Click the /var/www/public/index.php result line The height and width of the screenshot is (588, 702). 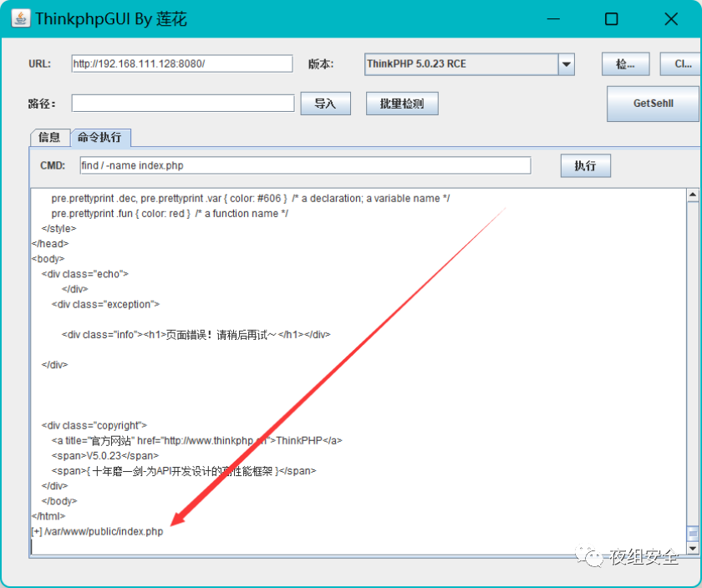pos(97,531)
